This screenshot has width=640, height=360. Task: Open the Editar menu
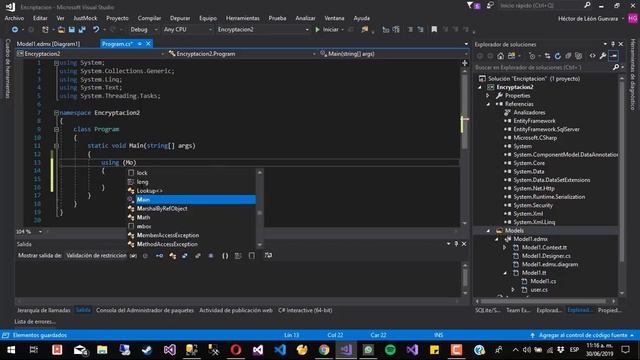coord(40,18)
